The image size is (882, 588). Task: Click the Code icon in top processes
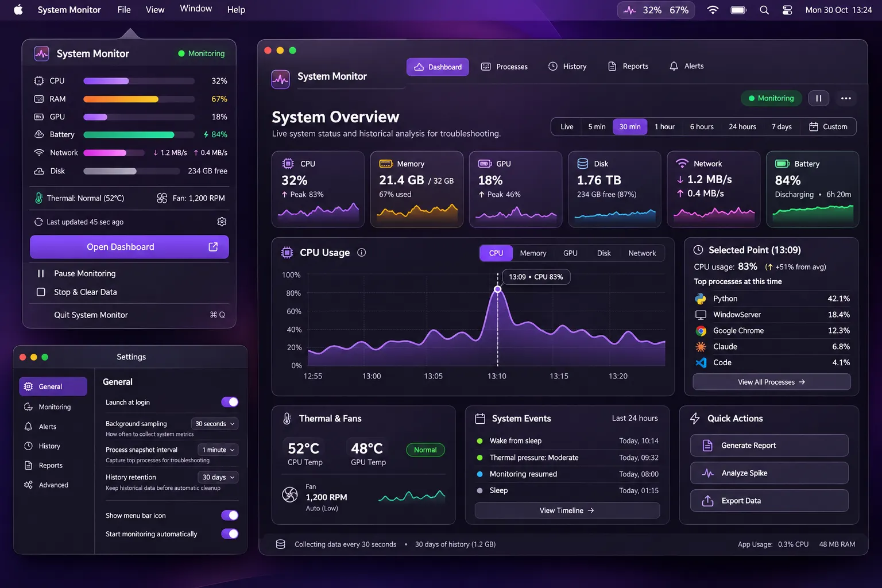coord(701,363)
